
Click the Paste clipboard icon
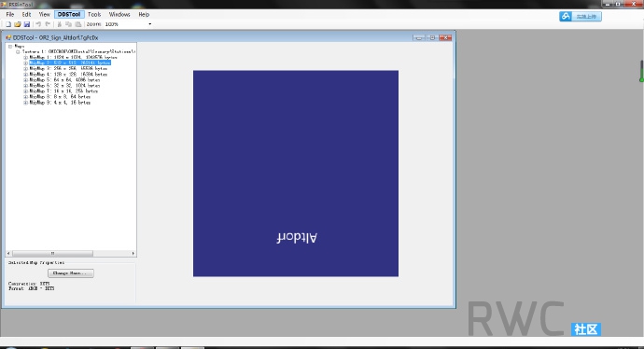(x=78, y=24)
